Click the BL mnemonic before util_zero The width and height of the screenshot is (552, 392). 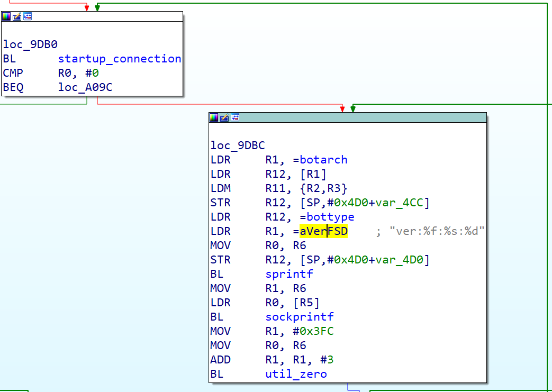pyautogui.click(x=217, y=374)
